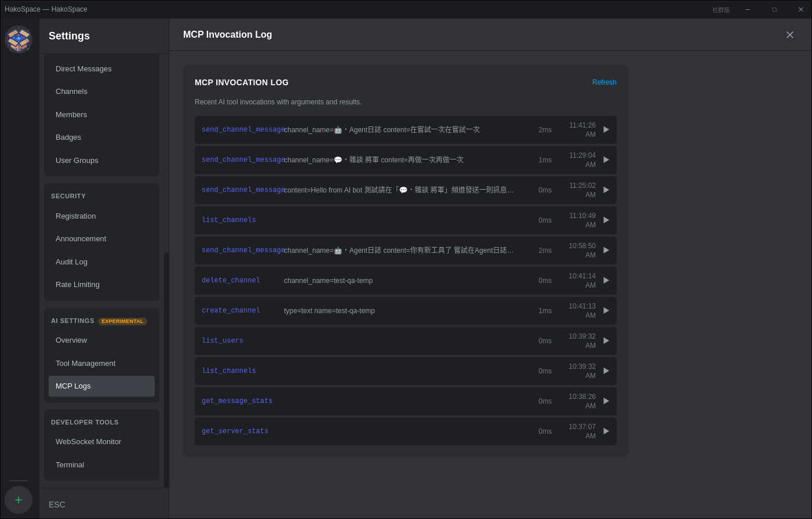Select Rate Limiting under Security

78,285
